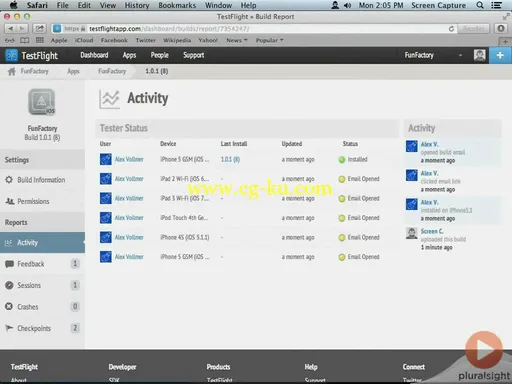Click the FunFactory iOS app icon
Viewport: 512px width, 384px height.
[41, 102]
